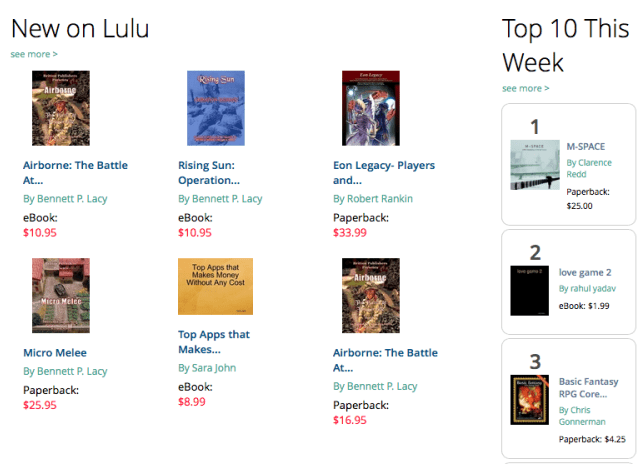This screenshot has width=644, height=464.
Task: Open the first Airborne book cover thumbnail
Action: (x=61, y=108)
